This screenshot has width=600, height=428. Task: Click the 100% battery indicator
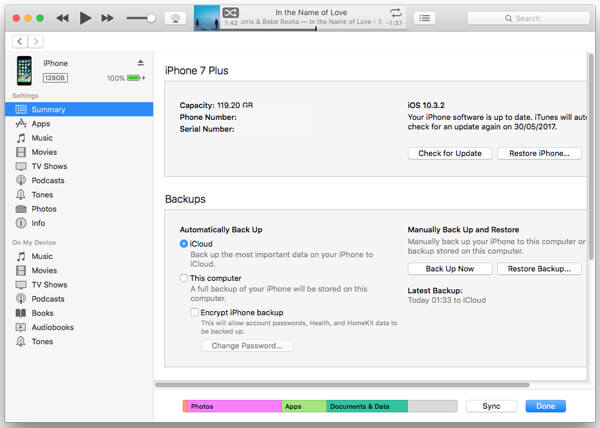[126, 78]
